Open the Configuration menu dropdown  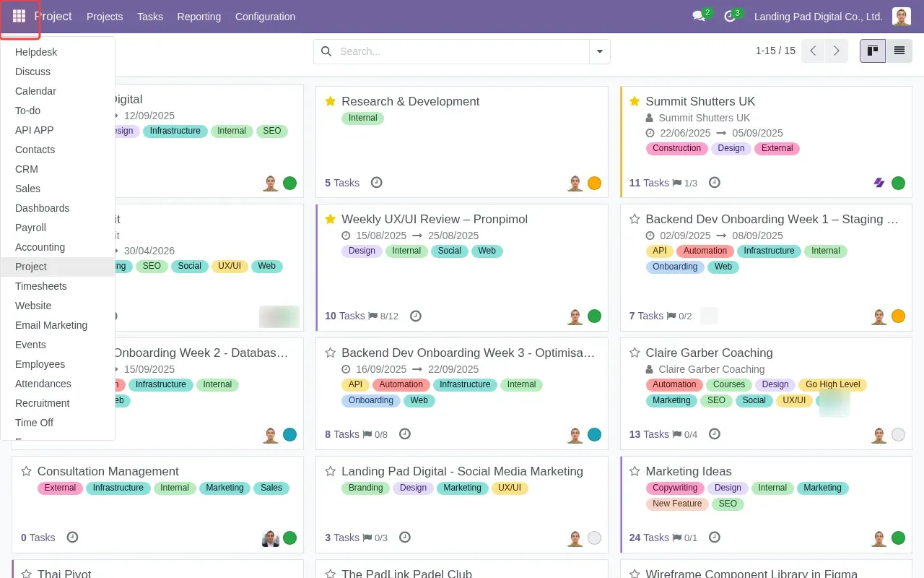click(x=265, y=17)
